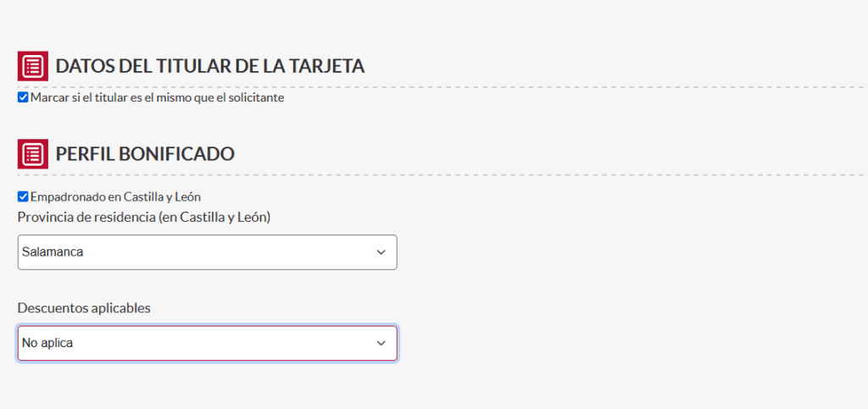Toggle the Empadronado en Castilla y León checkbox

(x=23, y=196)
